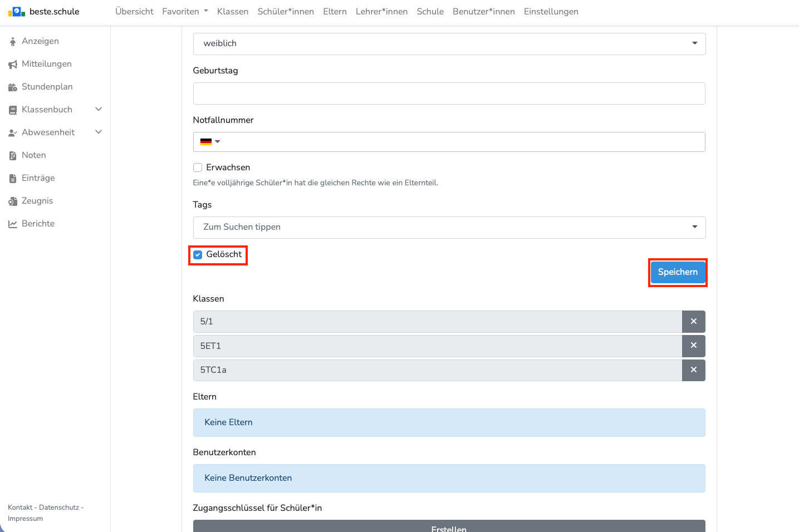Click the Zeugnis sidebar icon
Screen dimensions: 799x532
pyautogui.click(x=13, y=201)
